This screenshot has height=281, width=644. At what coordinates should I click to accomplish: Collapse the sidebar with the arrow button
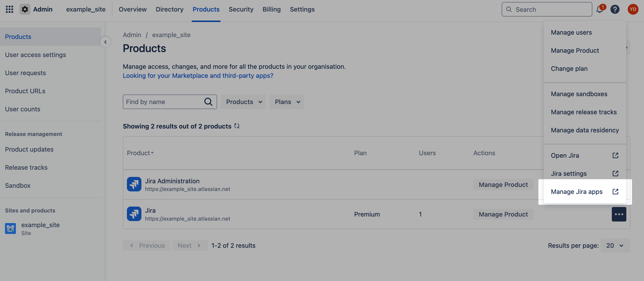coord(106,42)
